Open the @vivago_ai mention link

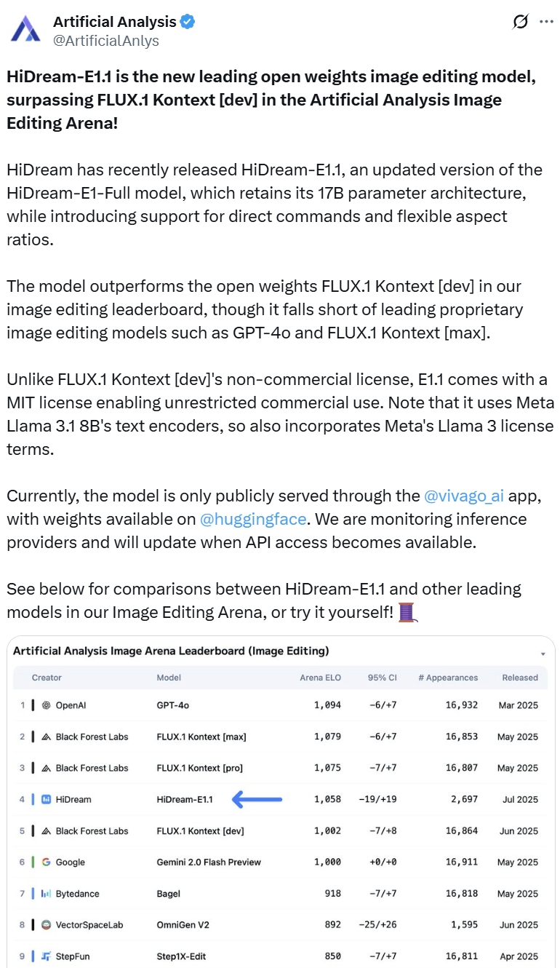click(464, 496)
